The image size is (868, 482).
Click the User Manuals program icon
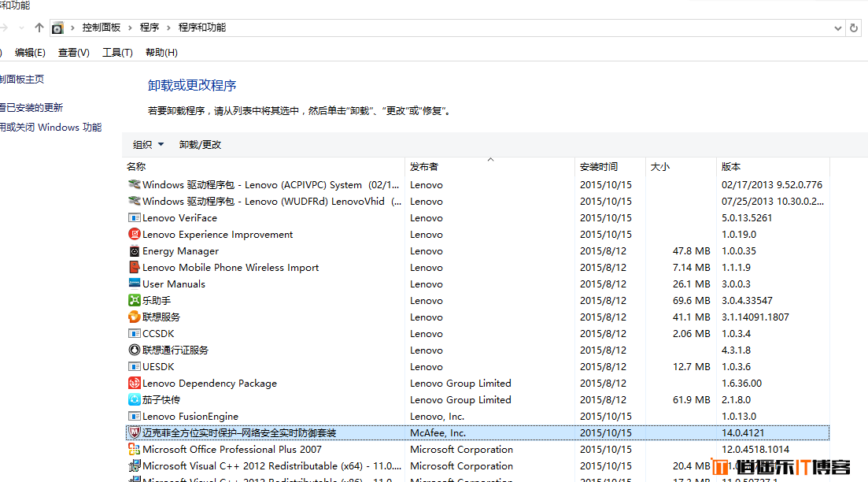(x=134, y=284)
